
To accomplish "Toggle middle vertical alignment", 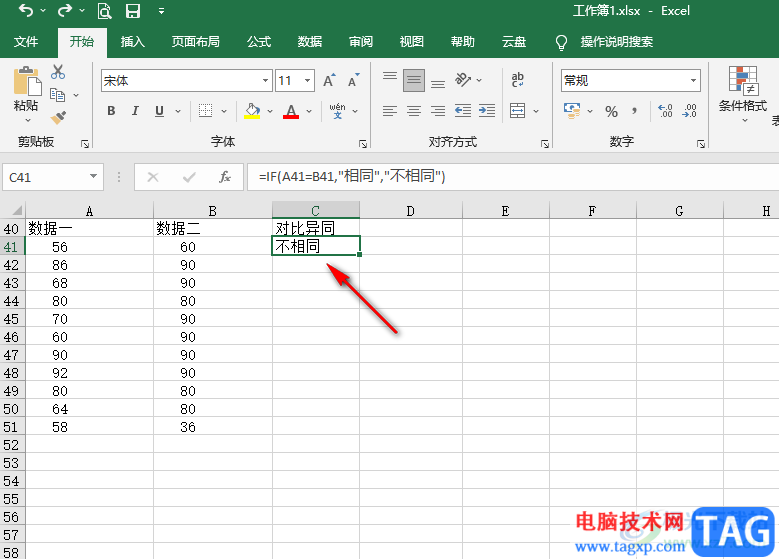I will 414,80.
